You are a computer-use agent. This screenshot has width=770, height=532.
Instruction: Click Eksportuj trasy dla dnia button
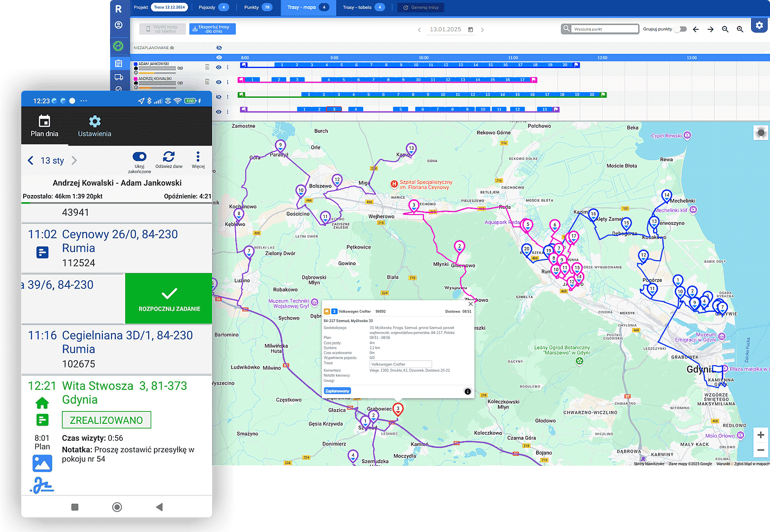pos(213,29)
